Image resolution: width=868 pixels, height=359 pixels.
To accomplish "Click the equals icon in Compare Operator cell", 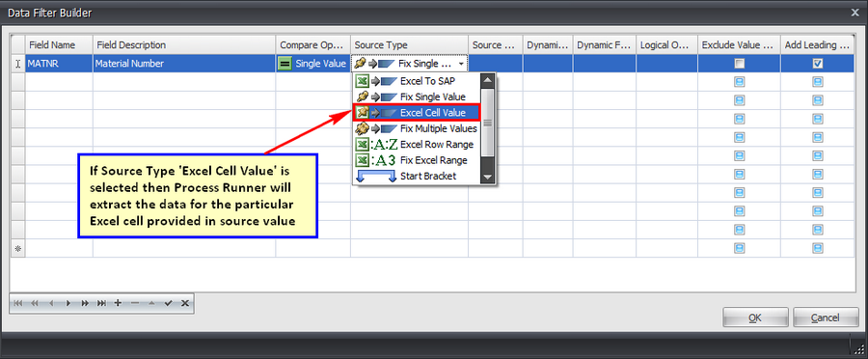I will tap(285, 64).
